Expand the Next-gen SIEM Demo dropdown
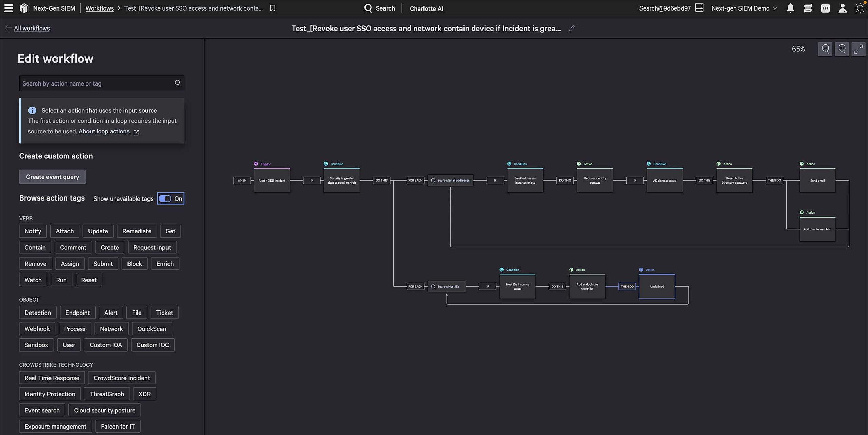 (744, 8)
